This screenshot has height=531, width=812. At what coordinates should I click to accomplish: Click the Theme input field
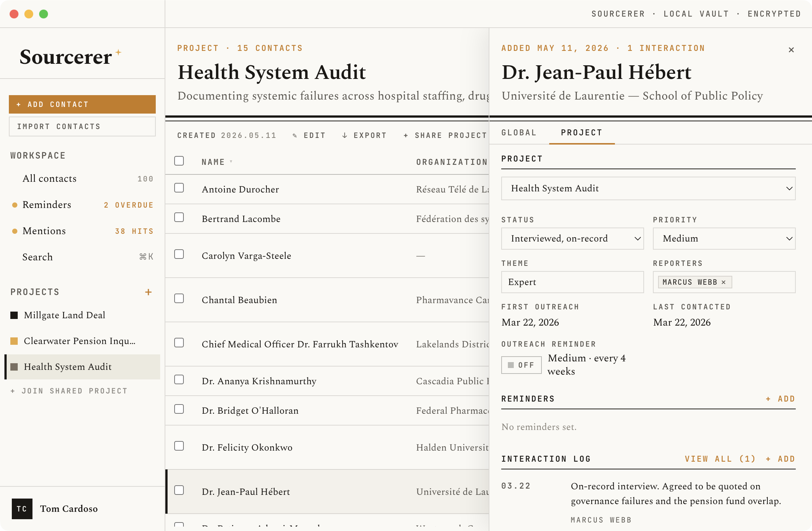(x=572, y=282)
